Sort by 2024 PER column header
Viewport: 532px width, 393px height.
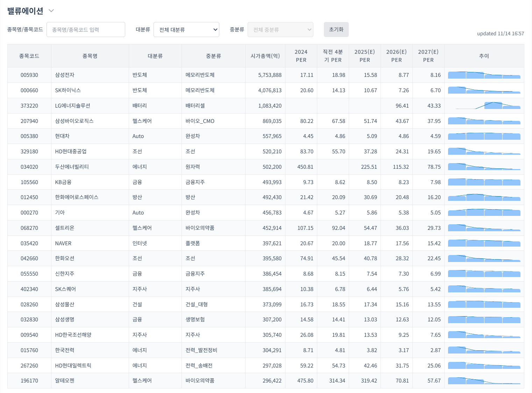point(301,56)
